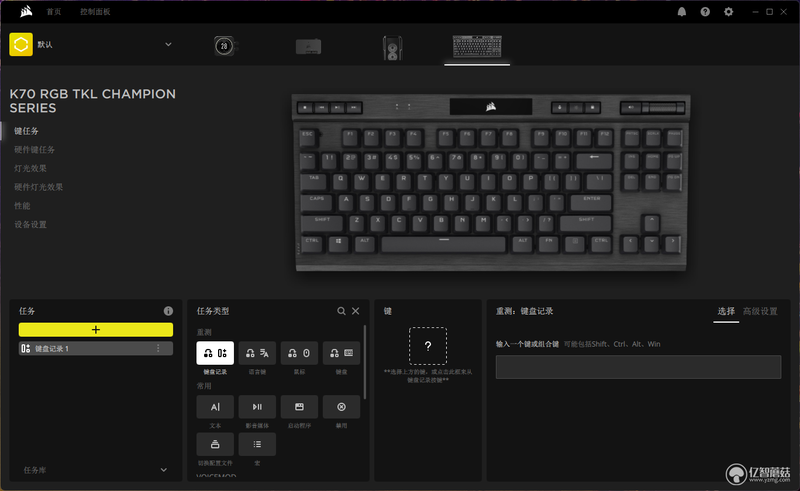Viewport: 800px width, 491px height.
Task: Select the down arrow key on keyboard image
Action: (651, 243)
